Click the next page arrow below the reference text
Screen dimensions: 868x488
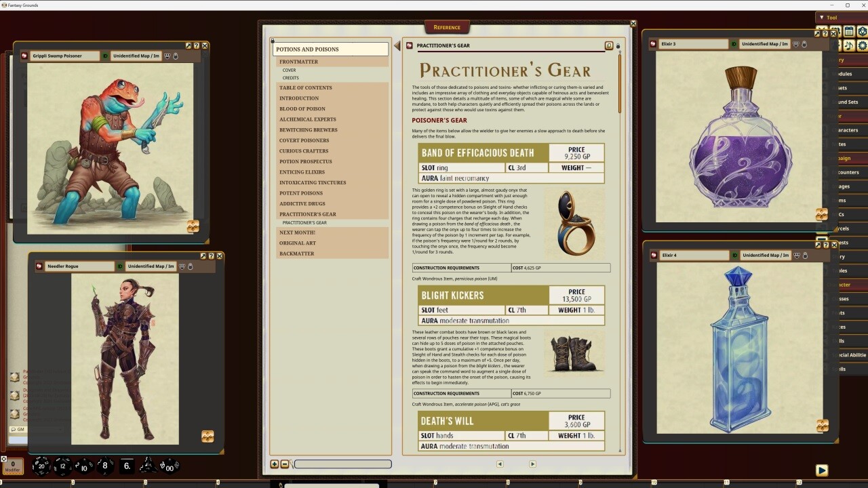click(533, 464)
